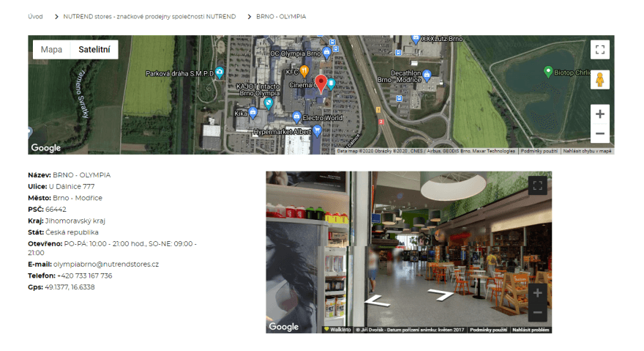Click the Cinema City teal marker
The height and width of the screenshot is (351, 644).
[331, 84]
